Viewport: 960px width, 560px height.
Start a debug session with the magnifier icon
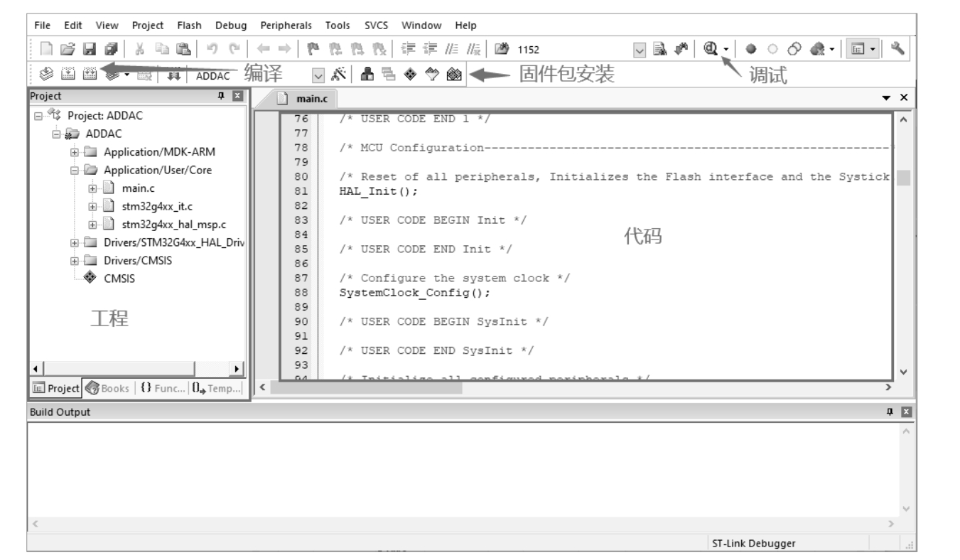pos(711,48)
